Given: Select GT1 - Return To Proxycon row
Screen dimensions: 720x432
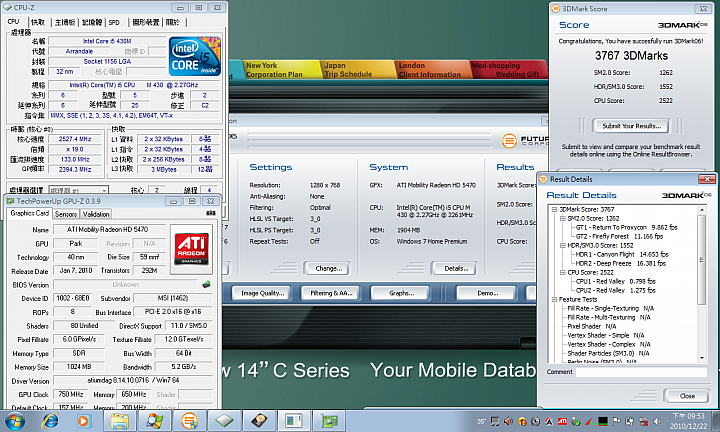Looking at the screenshot, I should pyautogui.click(x=626, y=227).
